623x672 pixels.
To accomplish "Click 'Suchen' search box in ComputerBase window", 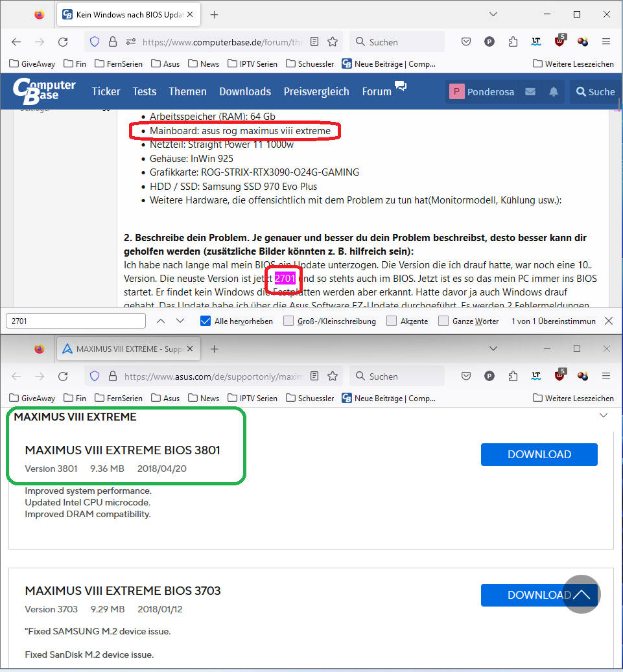I will pos(397,42).
